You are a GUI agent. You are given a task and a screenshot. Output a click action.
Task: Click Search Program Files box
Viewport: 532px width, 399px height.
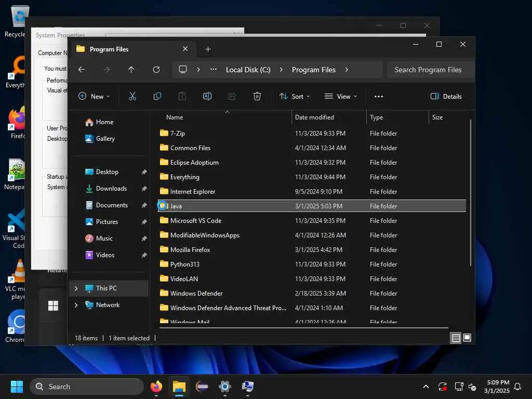(x=430, y=70)
